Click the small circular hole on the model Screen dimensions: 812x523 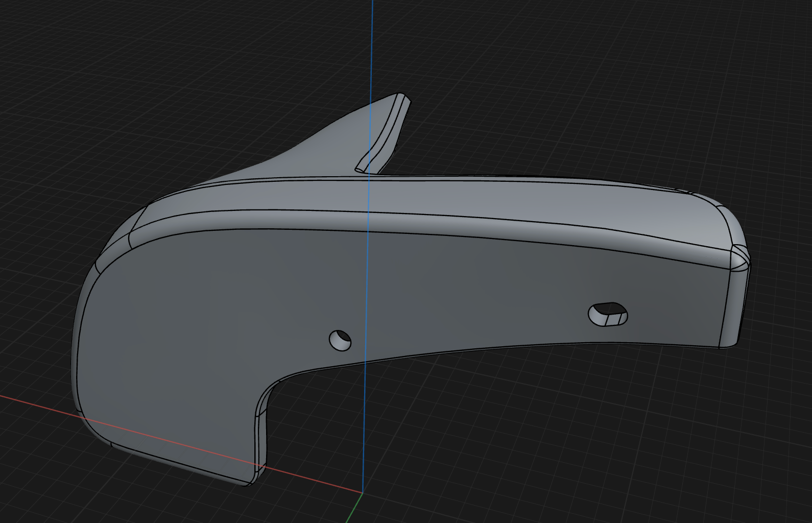(x=340, y=340)
